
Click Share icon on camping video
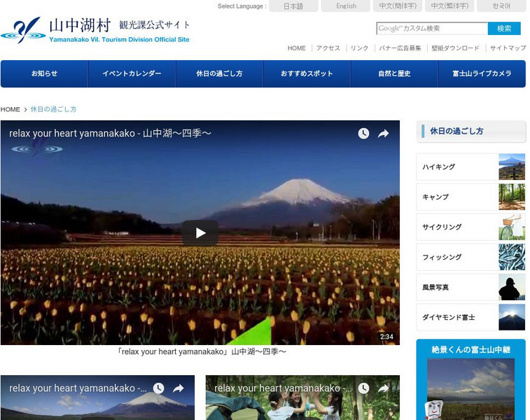383,388
